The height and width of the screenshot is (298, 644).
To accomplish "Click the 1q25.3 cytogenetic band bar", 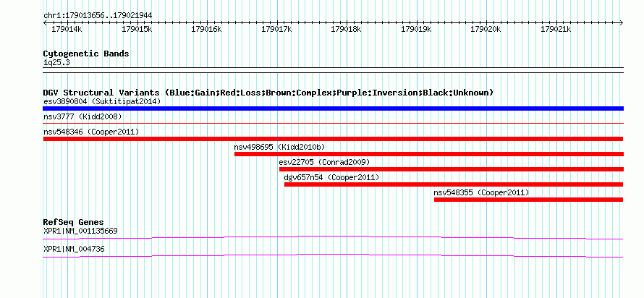I will pyautogui.click(x=333, y=70).
